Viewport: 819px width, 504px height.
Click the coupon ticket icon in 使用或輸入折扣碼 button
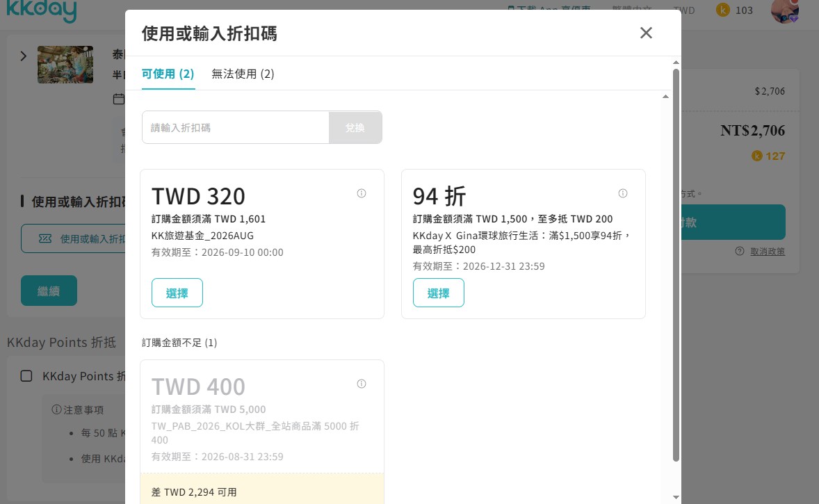[45, 238]
